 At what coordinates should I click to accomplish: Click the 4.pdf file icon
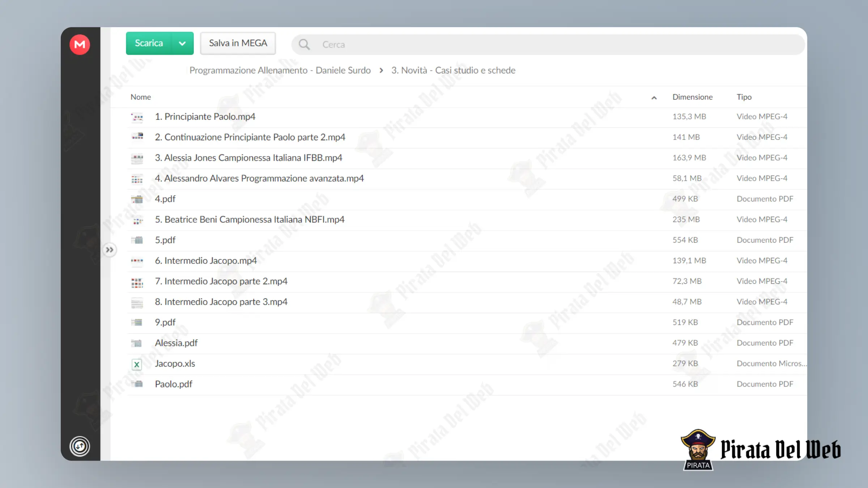click(137, 199)
